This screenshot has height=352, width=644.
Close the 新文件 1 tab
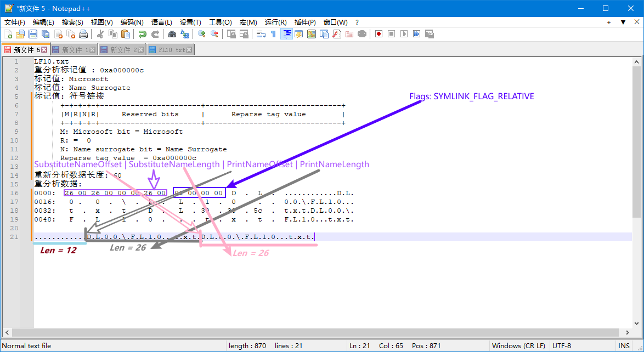[92, 50]
